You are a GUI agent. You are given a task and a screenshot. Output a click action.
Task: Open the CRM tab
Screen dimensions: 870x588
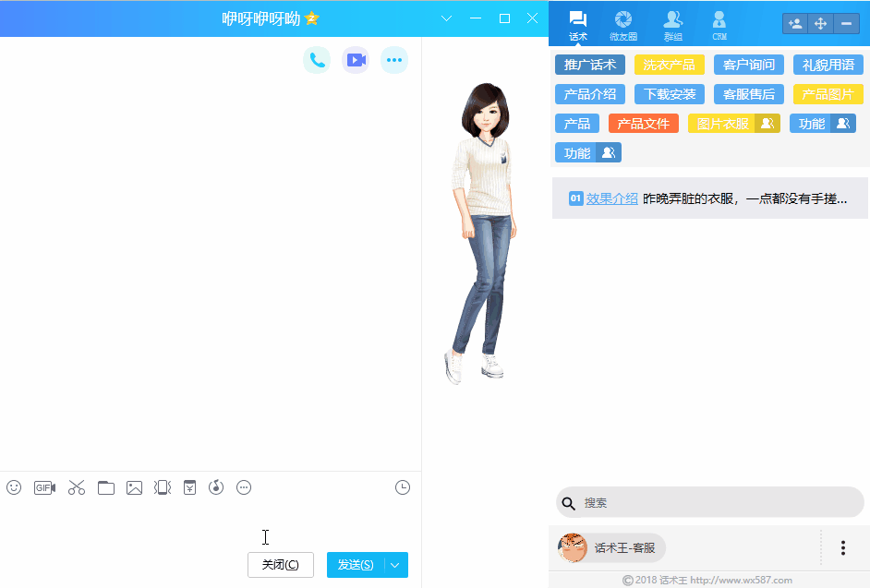click(x=719, y=25)
